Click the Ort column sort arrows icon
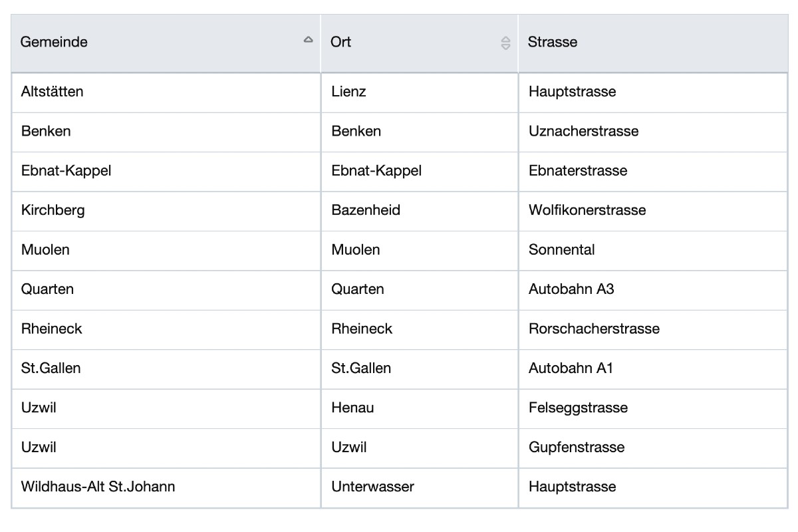Image resolution: width=798 pixels, height=532 pixels. (x=505, y=43)
